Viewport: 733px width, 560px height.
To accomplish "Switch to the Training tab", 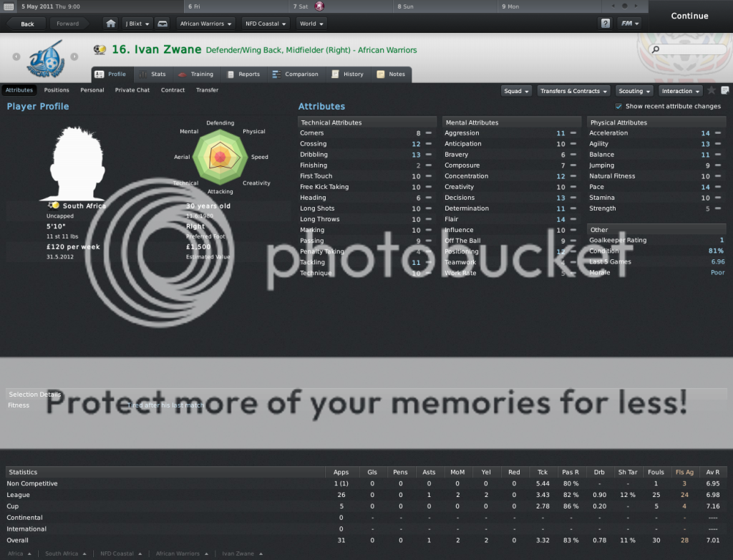I will click(x=195, y=74).
